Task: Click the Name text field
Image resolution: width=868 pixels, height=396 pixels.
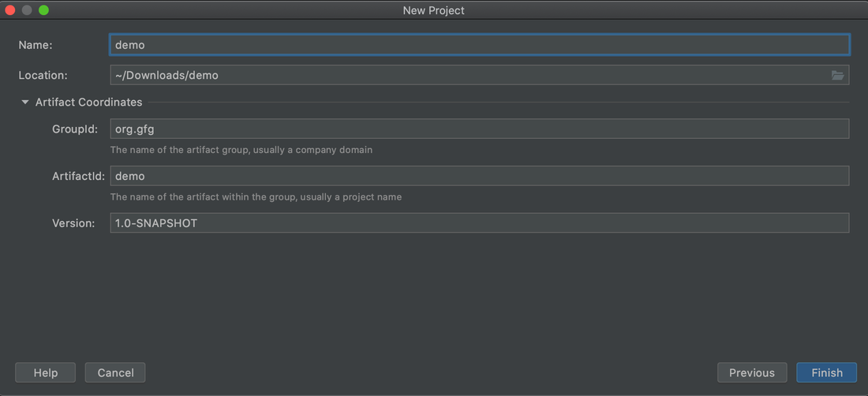Action: coord(479,45)
